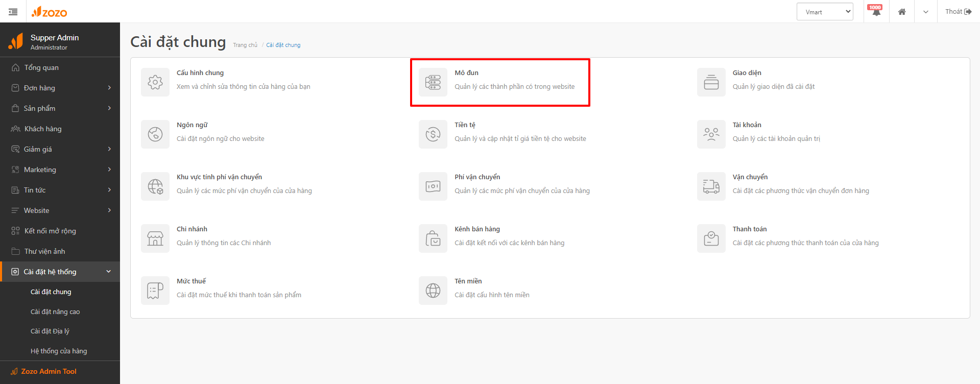The image size is (980, 384).
Task: Click Supper Admin profile name
Action: click(x=55, y=38)
